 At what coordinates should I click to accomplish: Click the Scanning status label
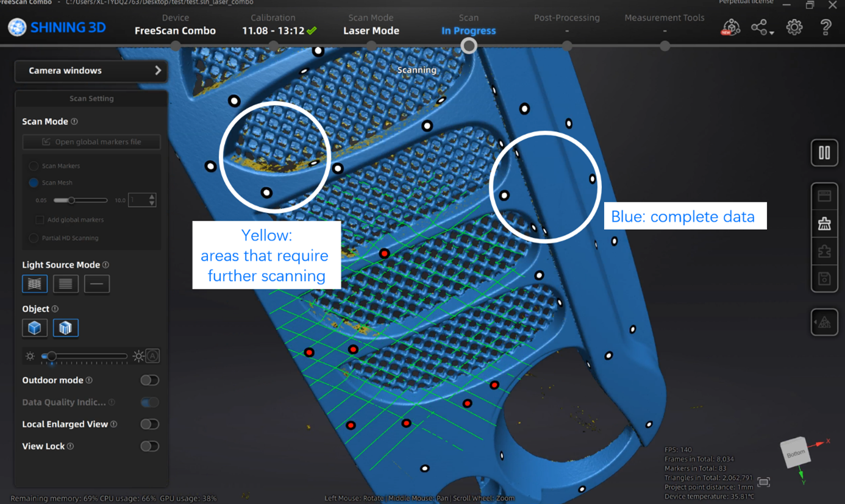417,70
